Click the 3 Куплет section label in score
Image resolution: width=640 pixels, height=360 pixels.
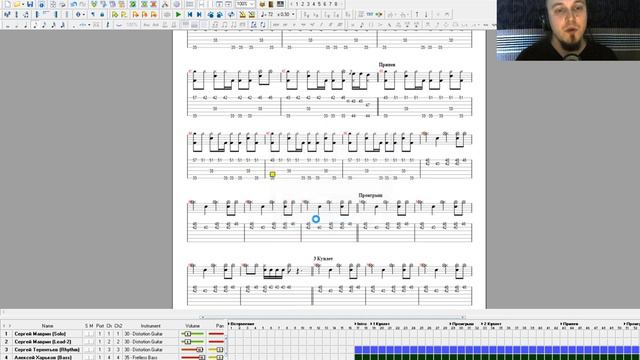[x=323, y=258]
